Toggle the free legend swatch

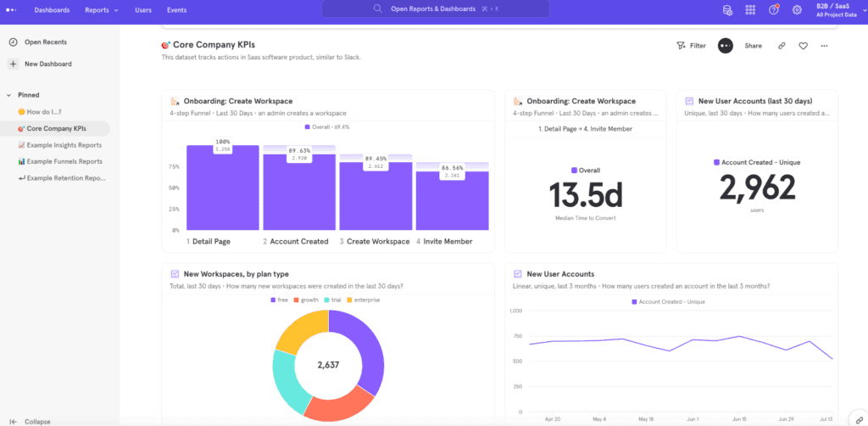(x=273, y=300)
